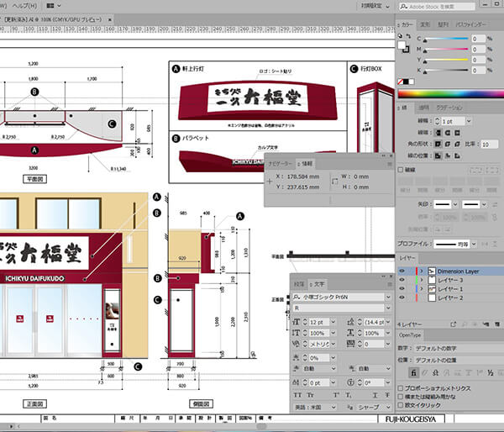The width and height of the screenshot is (504, 432).
Task: Choose the bevel join corner icon
Action: click(457, 144)
